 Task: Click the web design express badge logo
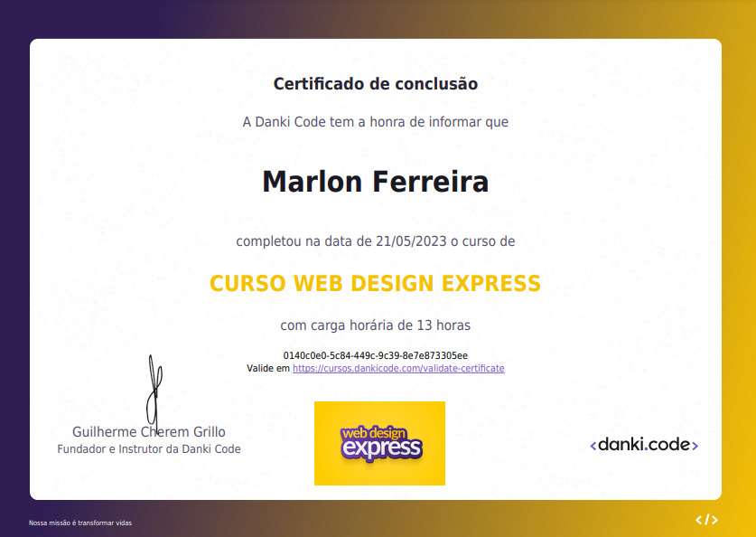379,444
